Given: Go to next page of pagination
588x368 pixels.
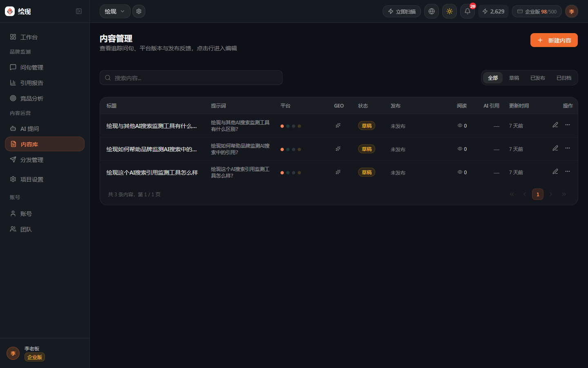Looking at the screenshot, I should tap(551, 194).
